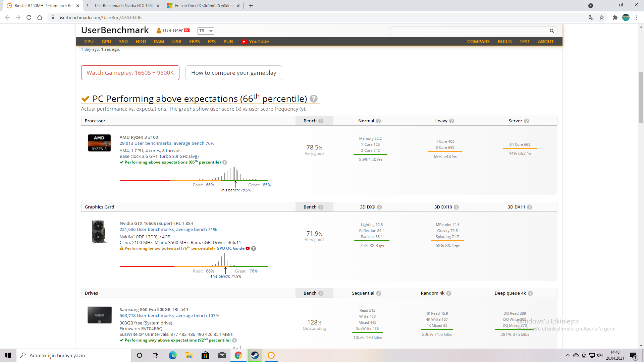The width and height of the screenshot is (644, 362).
Task: Click help icon next to Processor Bench
Action: (321, 121)
